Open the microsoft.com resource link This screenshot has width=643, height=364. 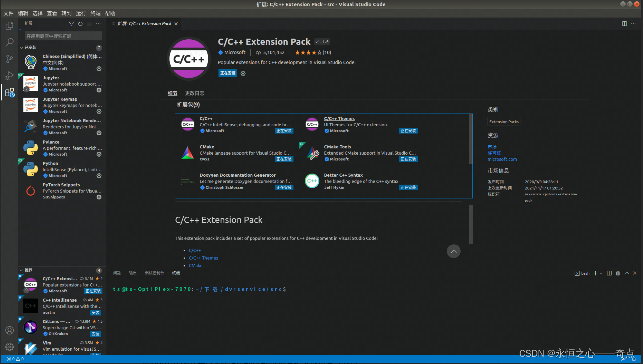click(x=502, y=159)
